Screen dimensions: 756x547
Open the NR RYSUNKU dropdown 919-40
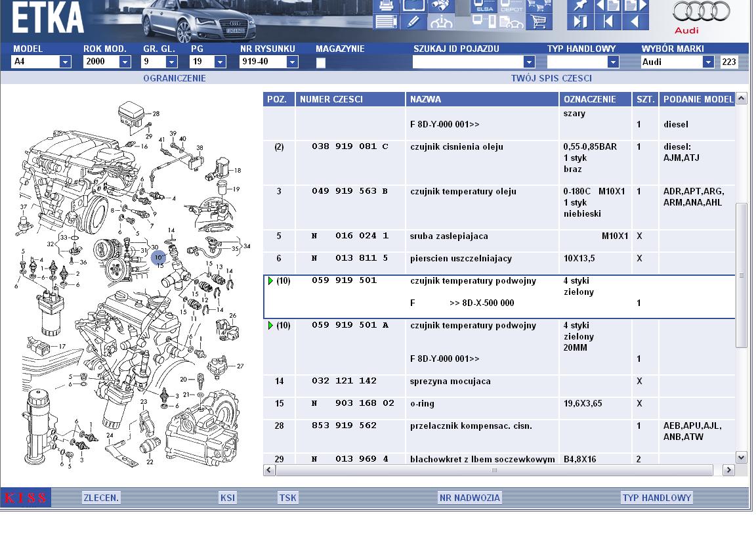pyautogui.click(x=292, y=62)
